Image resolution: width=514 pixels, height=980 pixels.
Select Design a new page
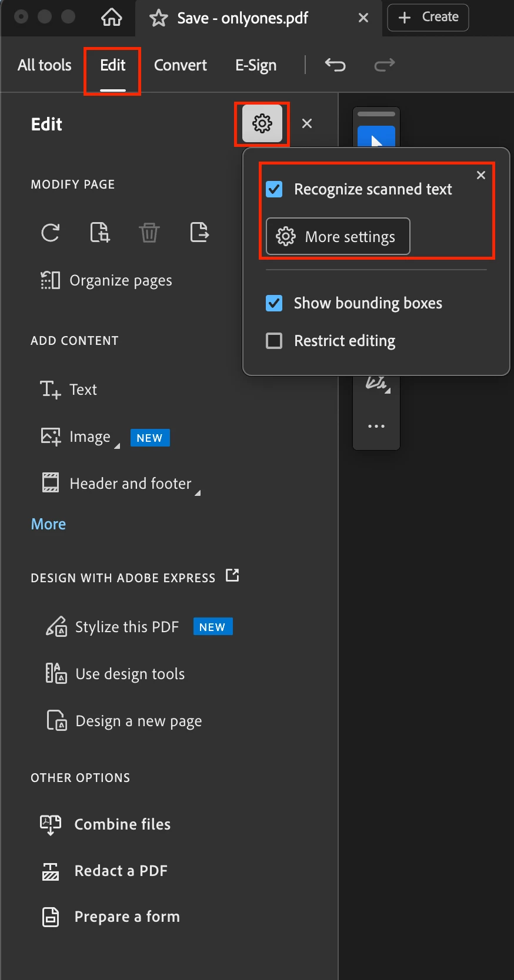[x=124, y=721]
